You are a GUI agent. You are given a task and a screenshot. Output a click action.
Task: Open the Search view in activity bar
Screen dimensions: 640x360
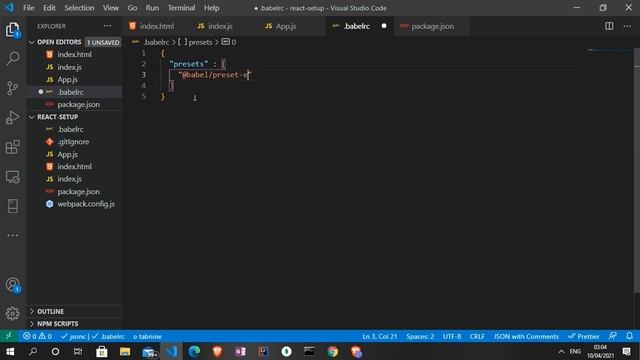pyautogui.click(x=13, y=58)
